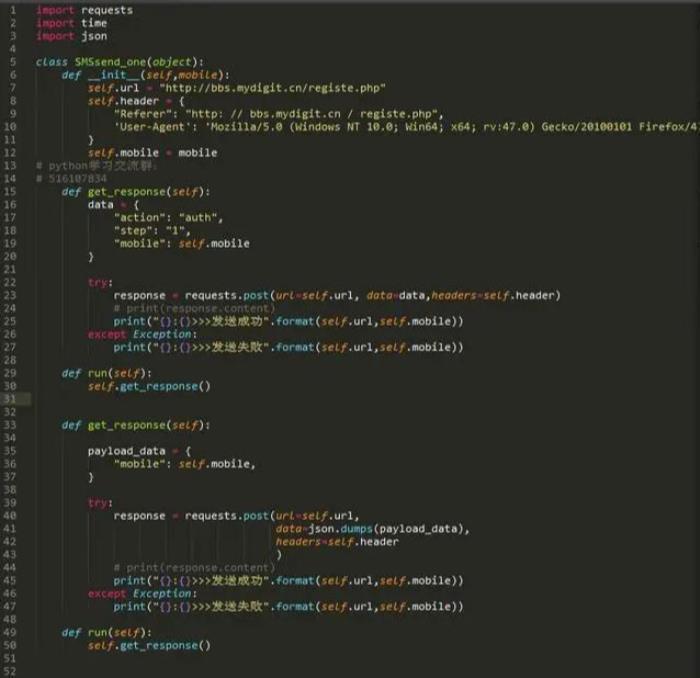Screen dimensions: 700x678
Task: Click the last self.get_response() call
Action: [149, 646]
